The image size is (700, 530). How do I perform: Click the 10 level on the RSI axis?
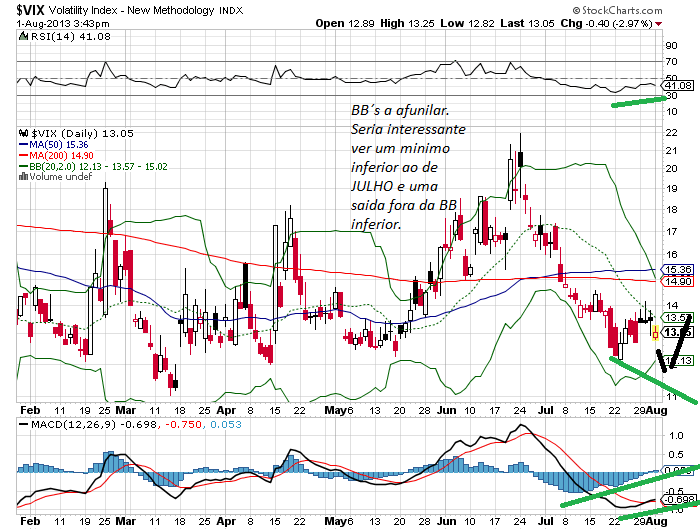coord(671,111)
